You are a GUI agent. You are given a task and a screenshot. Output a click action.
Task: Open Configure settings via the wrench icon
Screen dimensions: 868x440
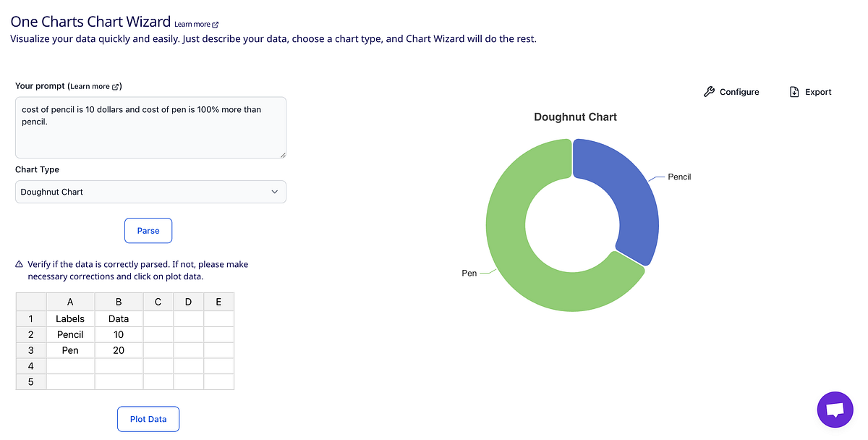point(710,92)
